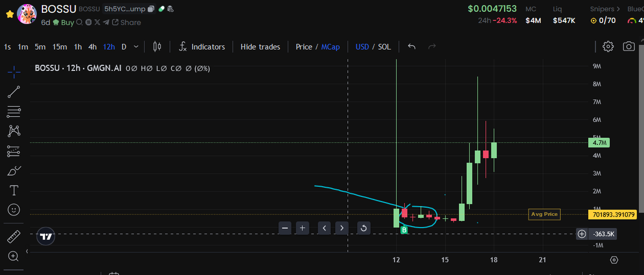The image size is (644, 275).
Task: Select the XABCD pattern tool
Action: point(14,131)
